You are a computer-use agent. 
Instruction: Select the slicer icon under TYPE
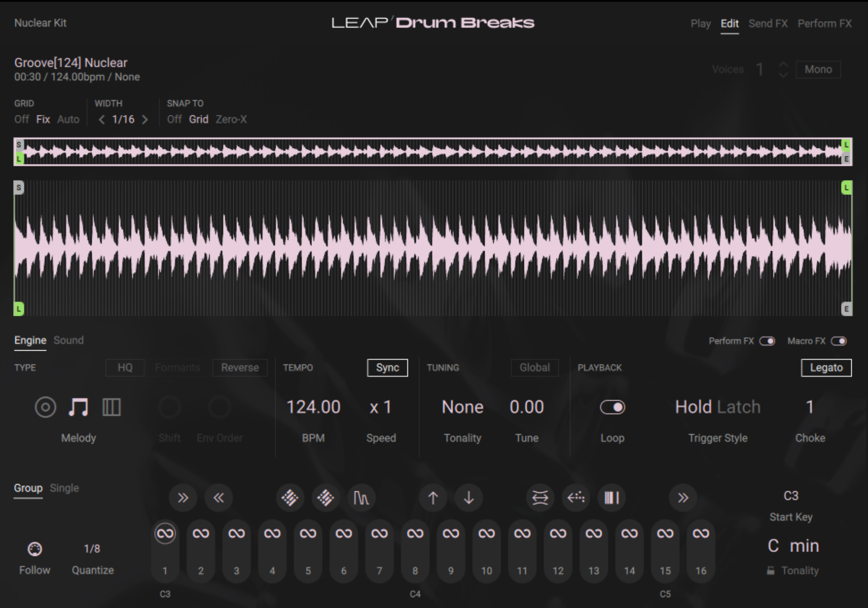coord(111,407)
